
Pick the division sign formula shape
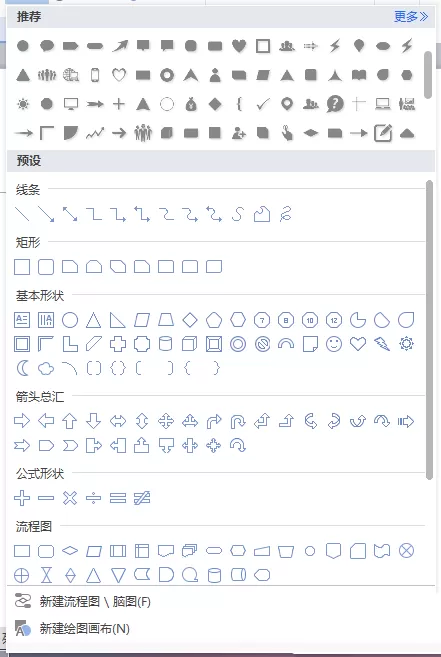click(93, 498)
